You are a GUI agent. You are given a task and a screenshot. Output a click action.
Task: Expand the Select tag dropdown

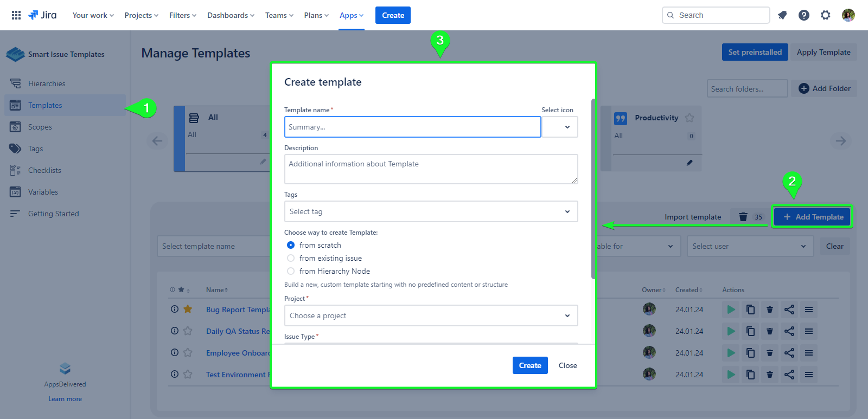[x=431, y=211]
